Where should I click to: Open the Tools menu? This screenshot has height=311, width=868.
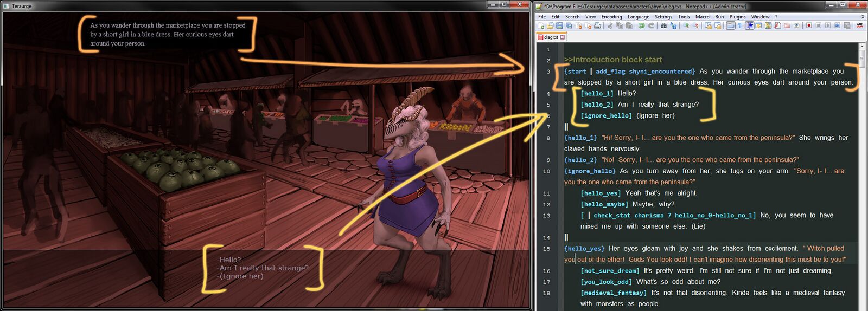(684, 17)
